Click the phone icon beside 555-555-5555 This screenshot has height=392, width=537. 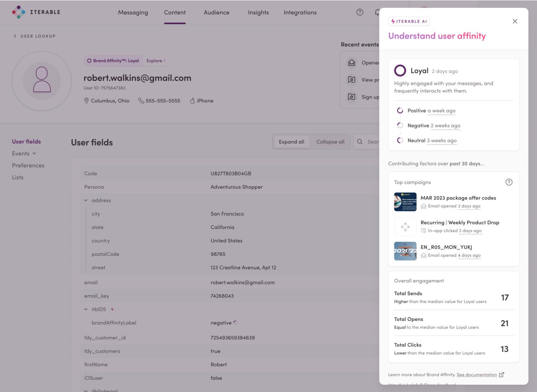tap(141, 101)
